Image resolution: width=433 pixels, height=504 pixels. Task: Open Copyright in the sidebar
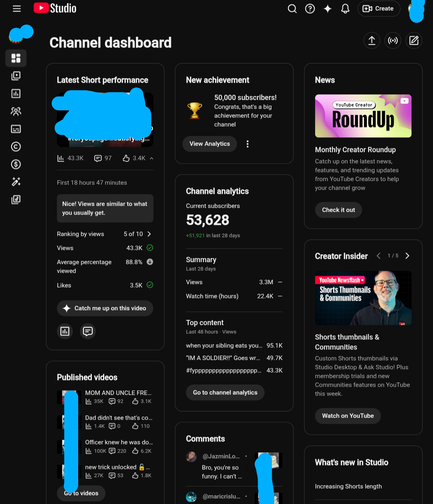[16, 146]
